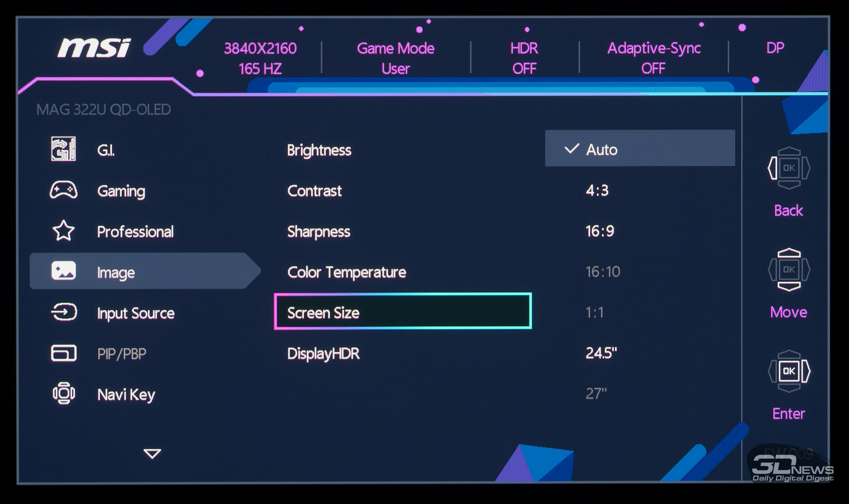The image size is (849, 504).
Task: Choose the 16:9 aspect ratio option
Action: (x=600, y=231)
